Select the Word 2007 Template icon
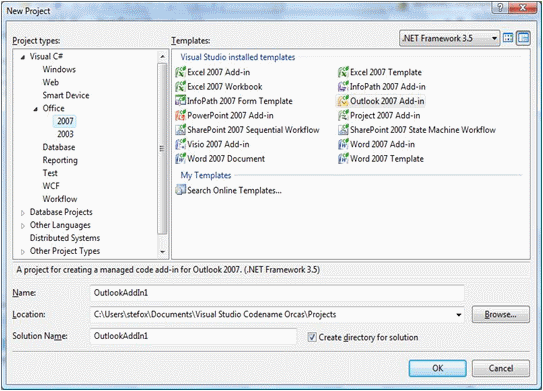Viewport: 543px width, 391px height. (343, 159)
